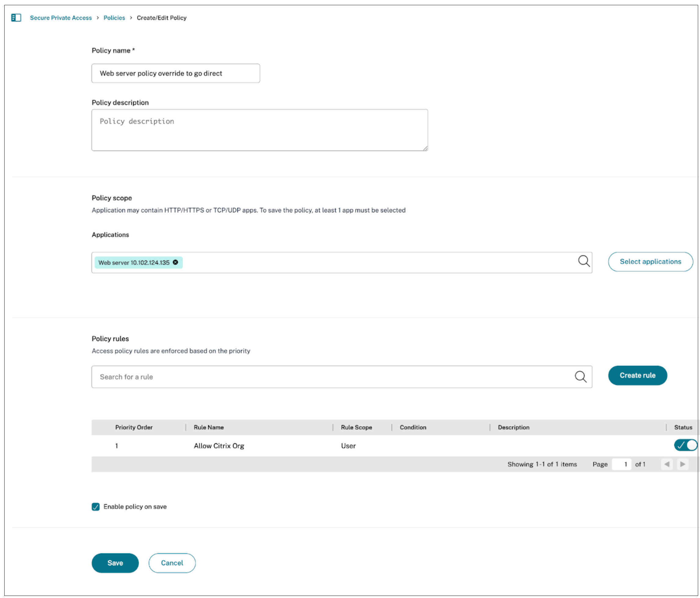Click the Select applications button
This screenshot has height=598, width=700.
[x=650, y=262]
